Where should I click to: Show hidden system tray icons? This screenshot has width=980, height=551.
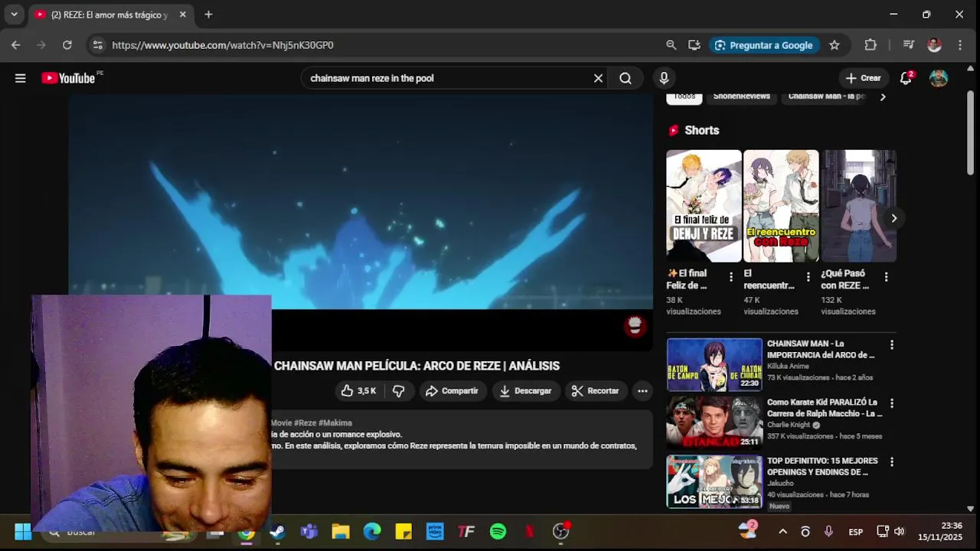pyautogui.click(x=782, y=532)
